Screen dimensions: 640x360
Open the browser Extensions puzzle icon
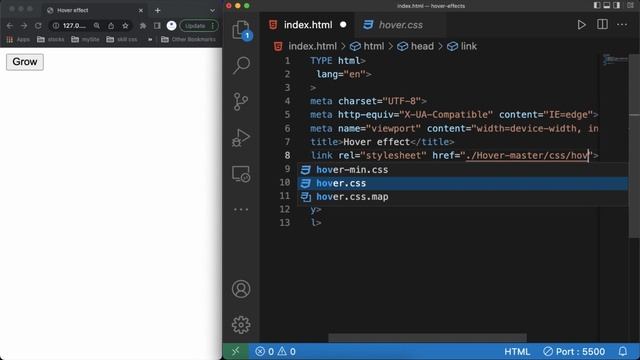(143, 26)
